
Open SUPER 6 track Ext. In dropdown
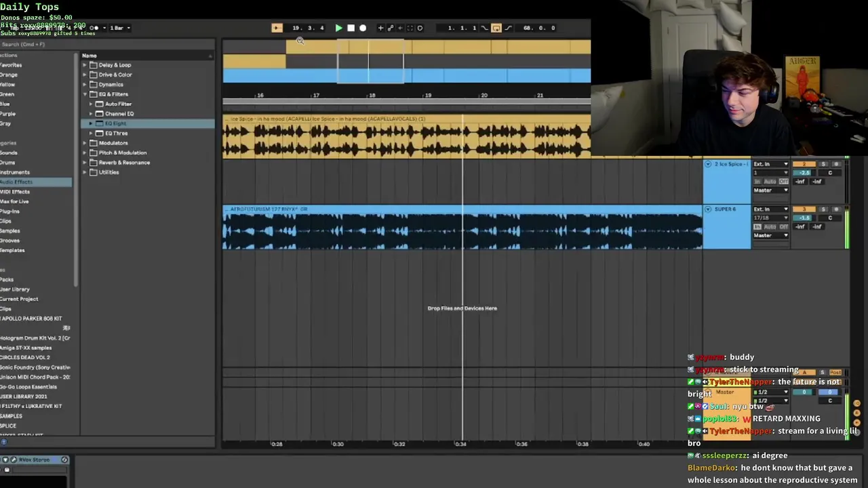click(771, 209)
